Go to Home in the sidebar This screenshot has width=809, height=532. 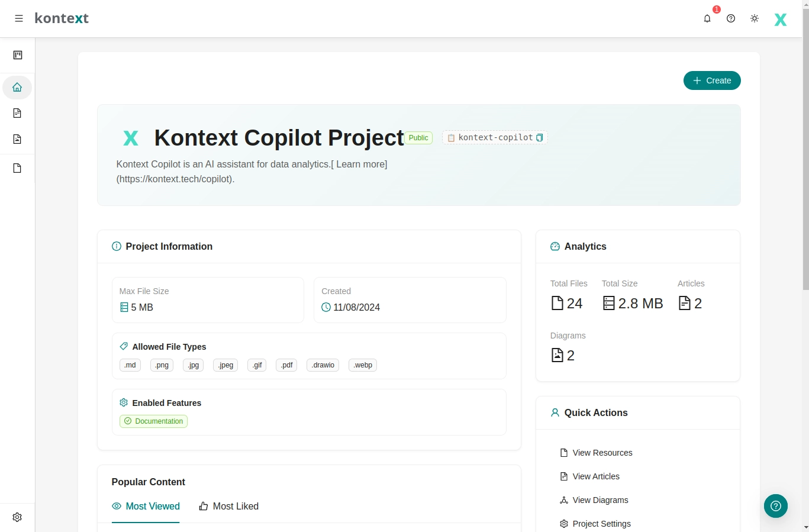17,88
